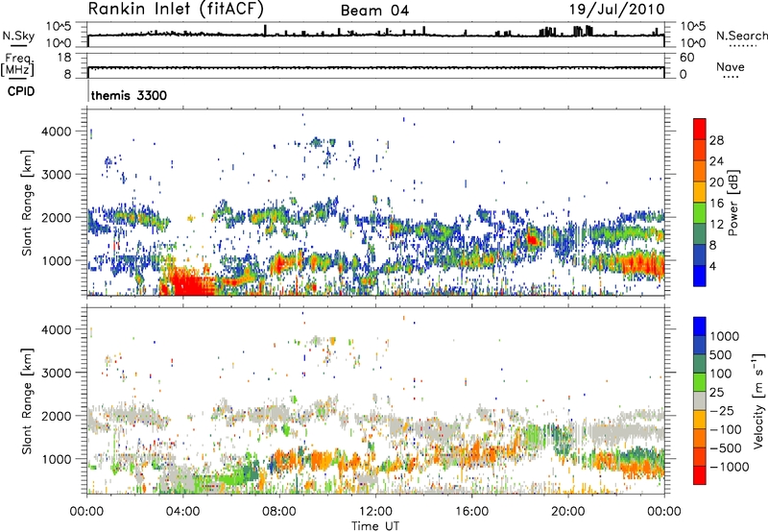
Task: Click the '60' Nave axis tick
Action: [687, 58]
